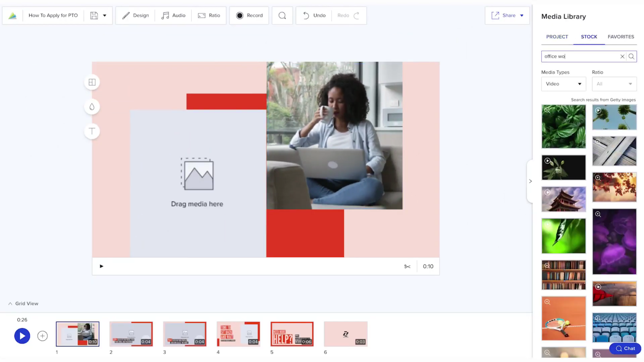Open the Media Types dropdown showing Video

coord(563,84)
